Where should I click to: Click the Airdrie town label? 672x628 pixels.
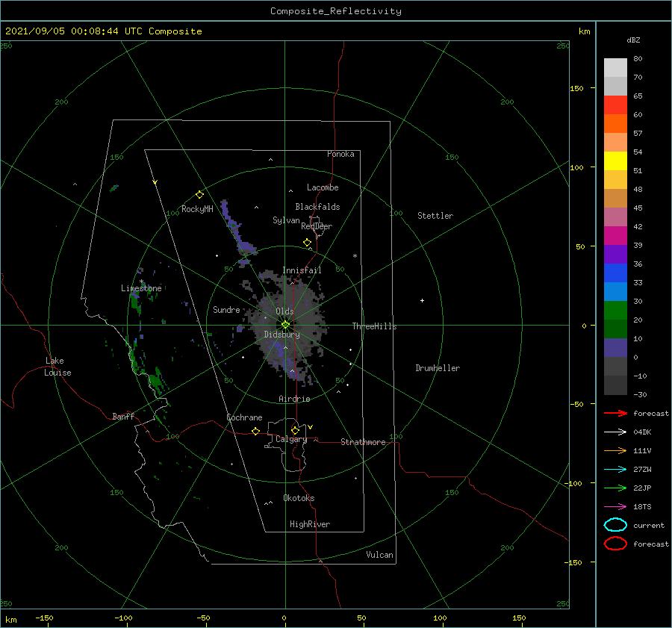pyautogui.click(x=294, y=399)
